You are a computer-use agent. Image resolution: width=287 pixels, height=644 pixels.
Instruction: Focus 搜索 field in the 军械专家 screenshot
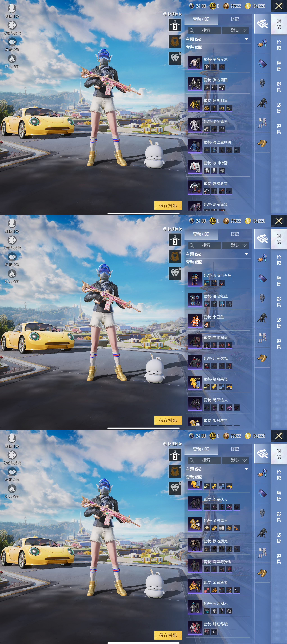204,30
